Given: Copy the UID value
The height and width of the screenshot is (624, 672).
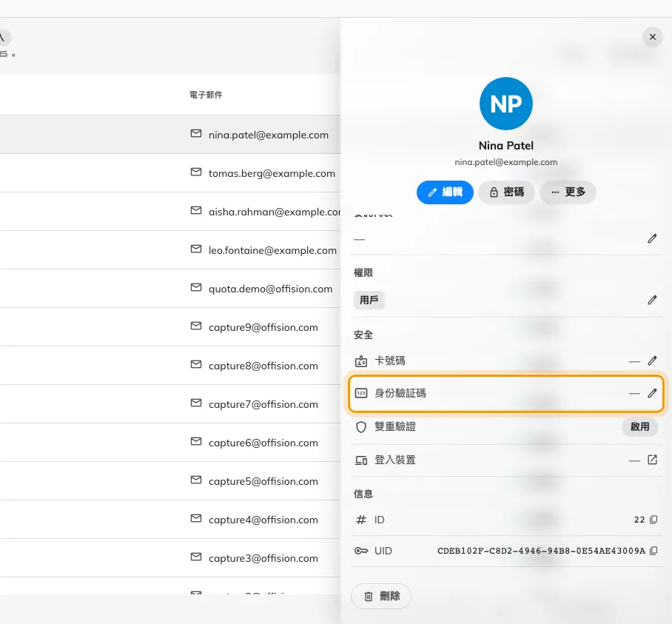Looking at the screenshot, I should (x=653, y=551).
